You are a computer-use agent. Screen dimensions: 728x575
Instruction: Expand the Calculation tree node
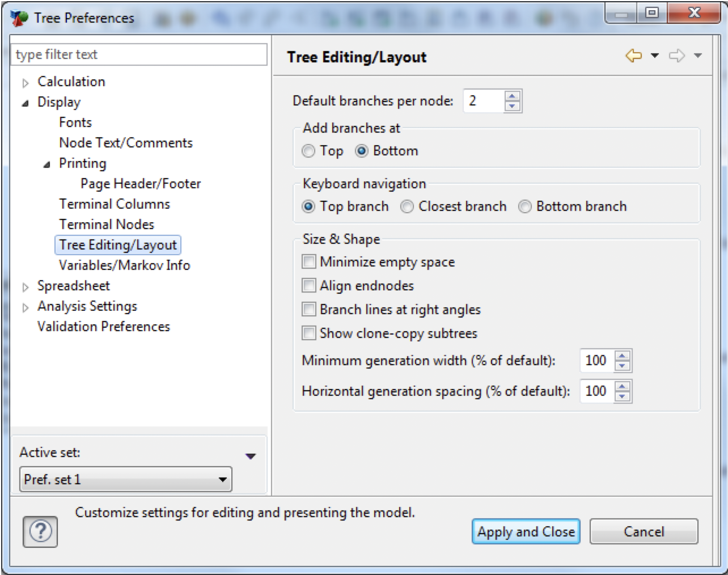25,82
